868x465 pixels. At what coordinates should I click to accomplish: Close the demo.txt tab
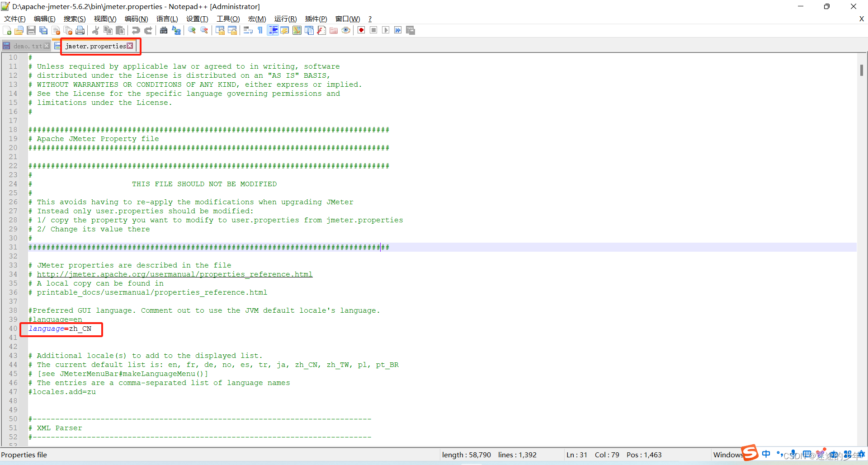[x=47, y=46]
